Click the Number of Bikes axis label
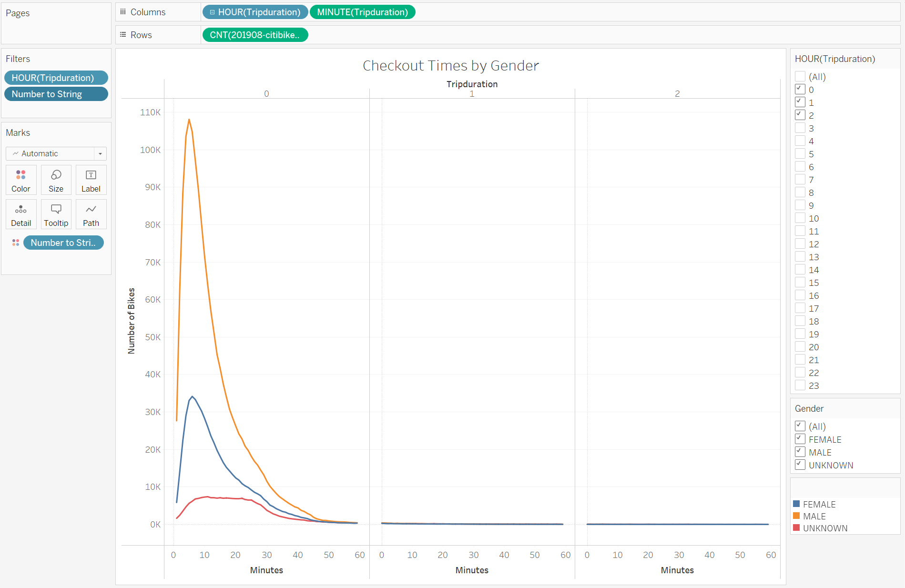905x588 pixels. click(x=131, y=321)
